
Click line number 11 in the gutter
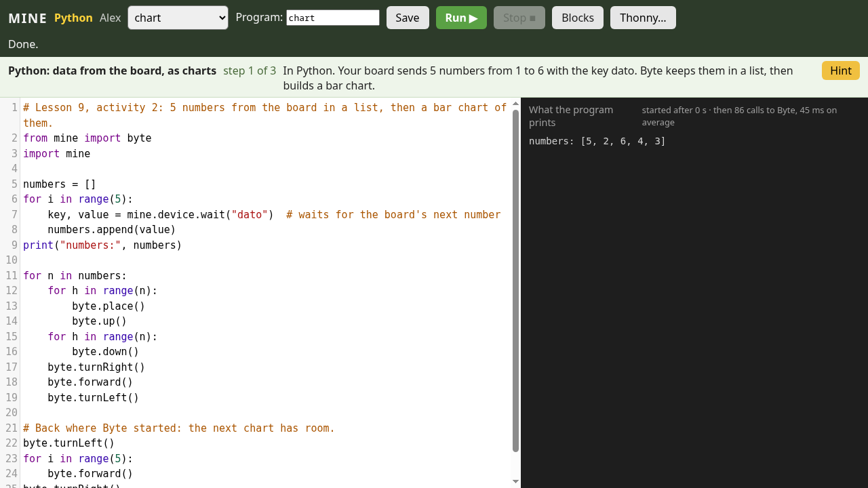click(12, 276)
